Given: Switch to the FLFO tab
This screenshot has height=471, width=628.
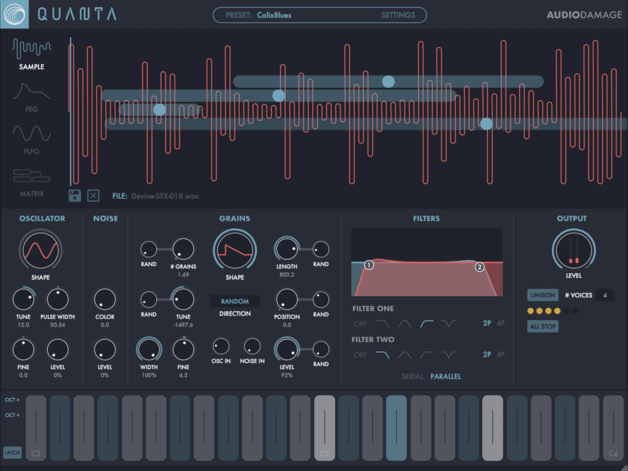Looking at the screenshot, I should (32, 139).
